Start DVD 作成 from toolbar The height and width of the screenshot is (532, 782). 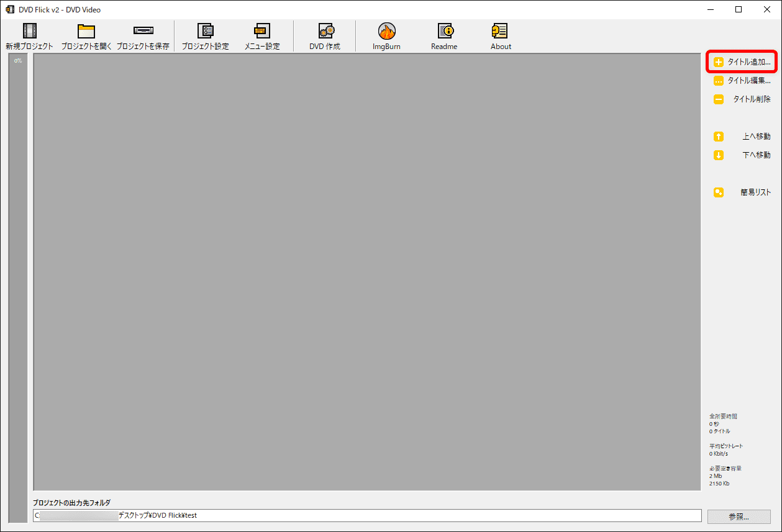tap(325, 31)
